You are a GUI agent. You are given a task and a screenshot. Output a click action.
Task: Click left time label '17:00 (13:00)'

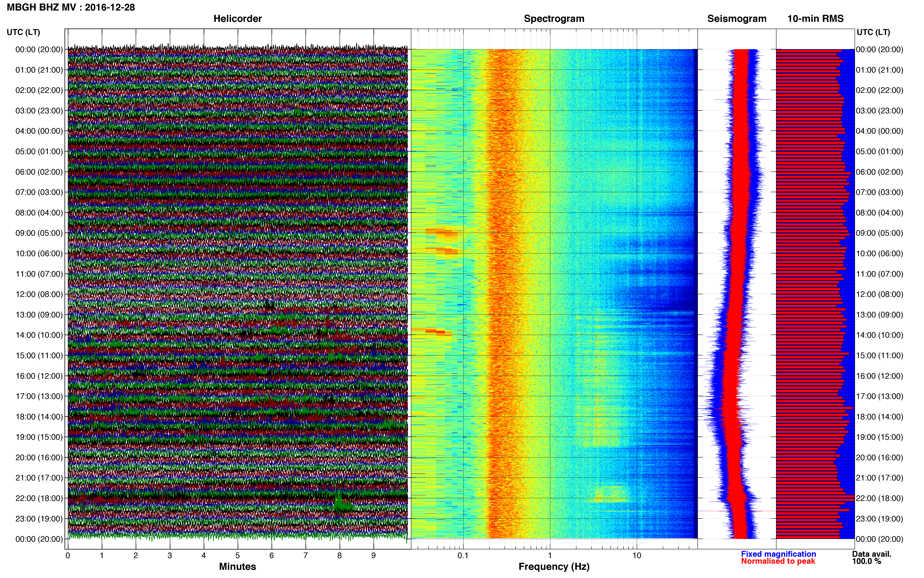click(x=39, y=396)
